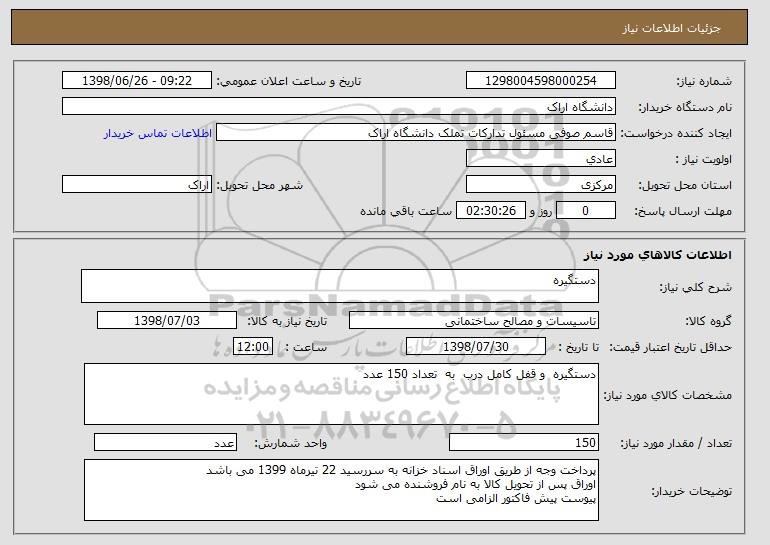Select the label مشخصات کالای مورد نیاز

(x=668, y=395)
